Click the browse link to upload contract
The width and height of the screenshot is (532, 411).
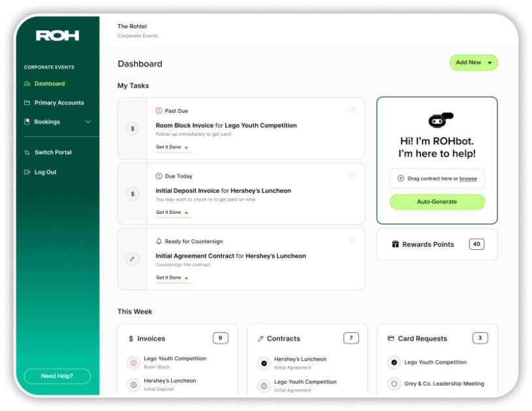click(468, 179)
